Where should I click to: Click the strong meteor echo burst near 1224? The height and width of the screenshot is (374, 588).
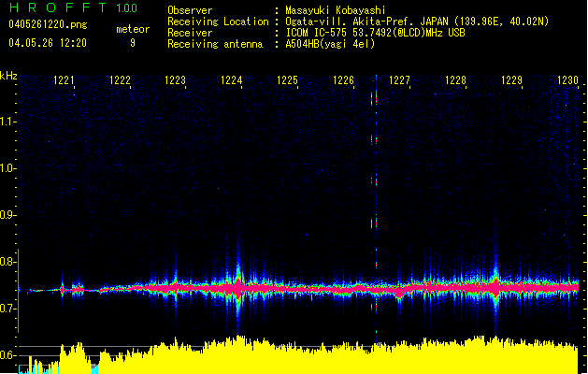point(238,287)
